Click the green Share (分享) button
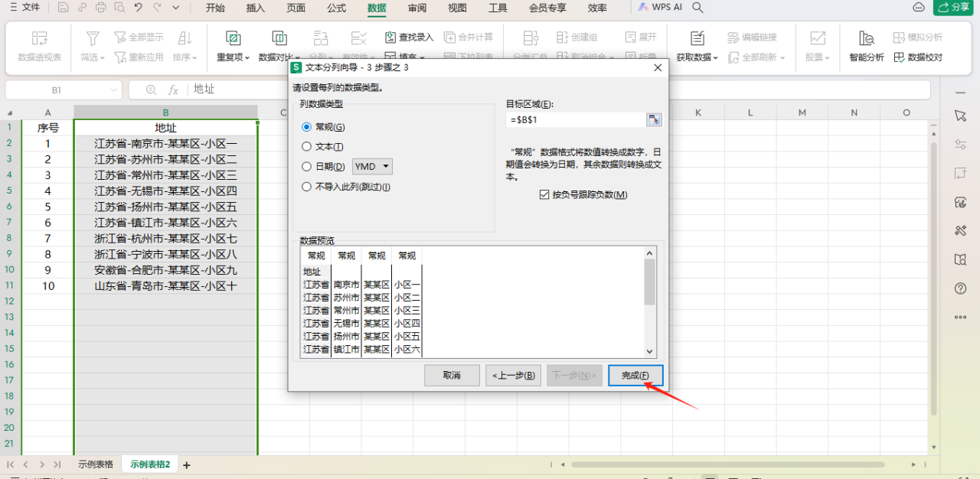This screenshot has width=980, height=479. tap(953, 8)
